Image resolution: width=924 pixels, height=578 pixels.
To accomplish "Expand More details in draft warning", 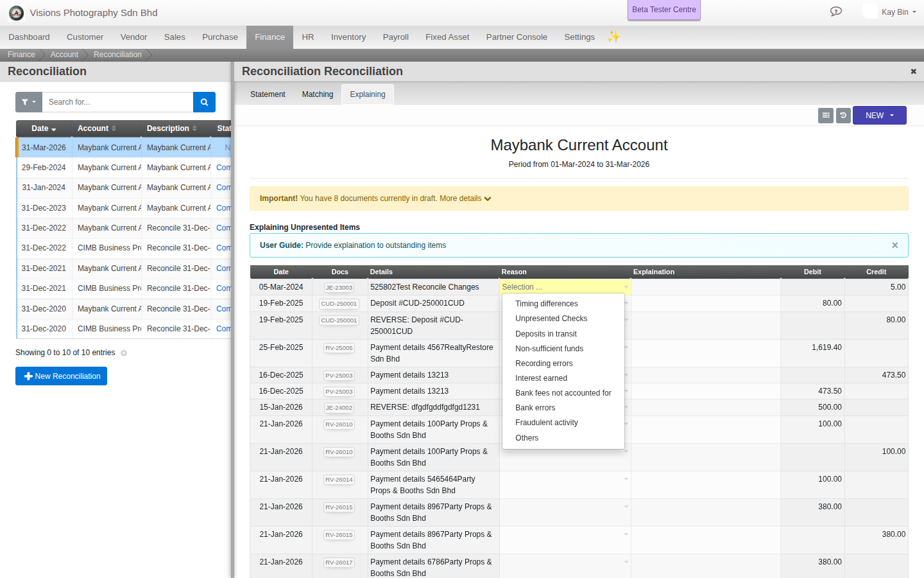I will tap(465, 198).
